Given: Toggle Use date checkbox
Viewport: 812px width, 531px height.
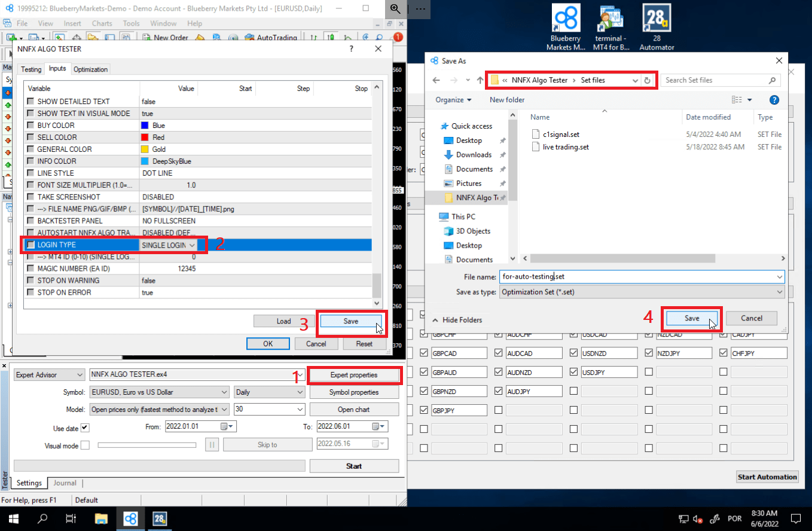Looking at the screenshot, I should click(85, 428).
